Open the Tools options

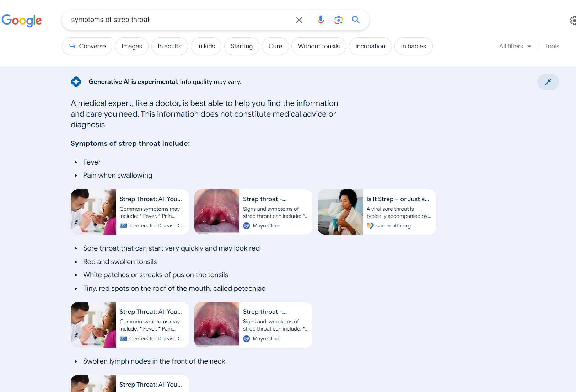coord(552,46)
